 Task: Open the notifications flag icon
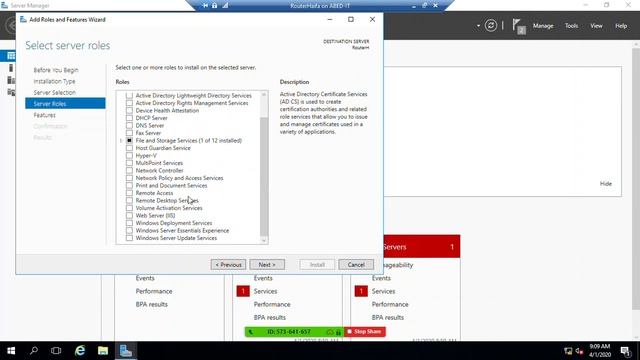pos(518,27)
